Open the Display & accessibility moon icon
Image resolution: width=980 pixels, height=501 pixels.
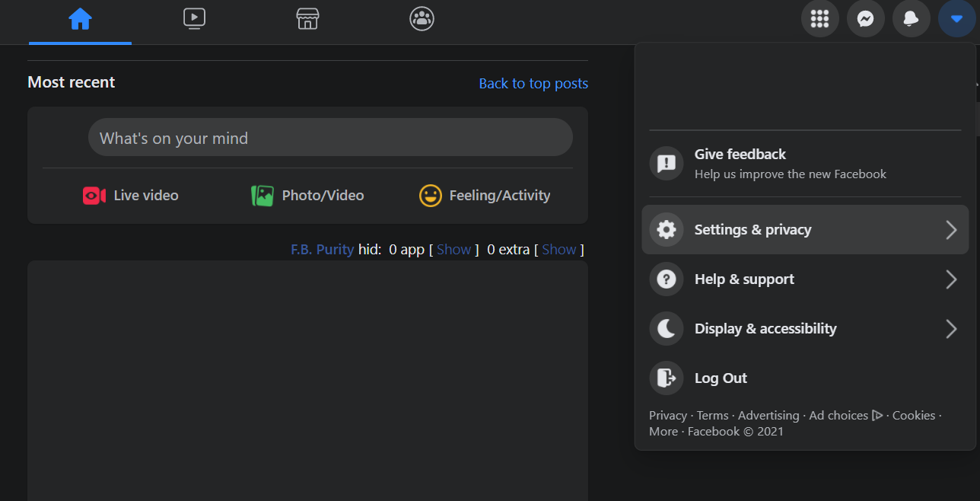click(667, 328)
